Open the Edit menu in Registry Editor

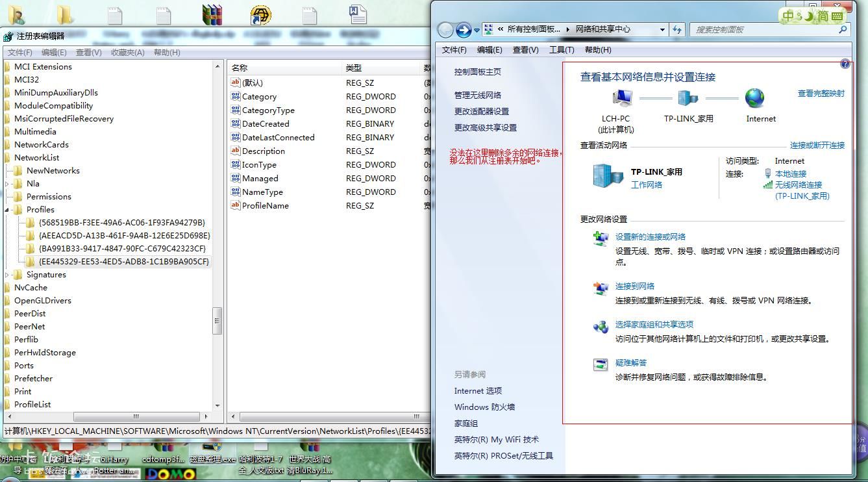tap(54, 53)
